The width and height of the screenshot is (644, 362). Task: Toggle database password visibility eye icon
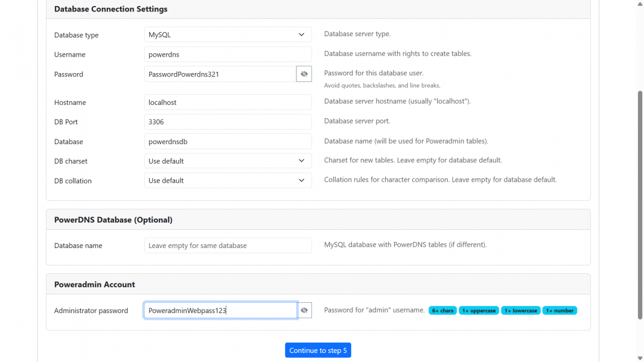pyautogui.click(x=304, y=74)
